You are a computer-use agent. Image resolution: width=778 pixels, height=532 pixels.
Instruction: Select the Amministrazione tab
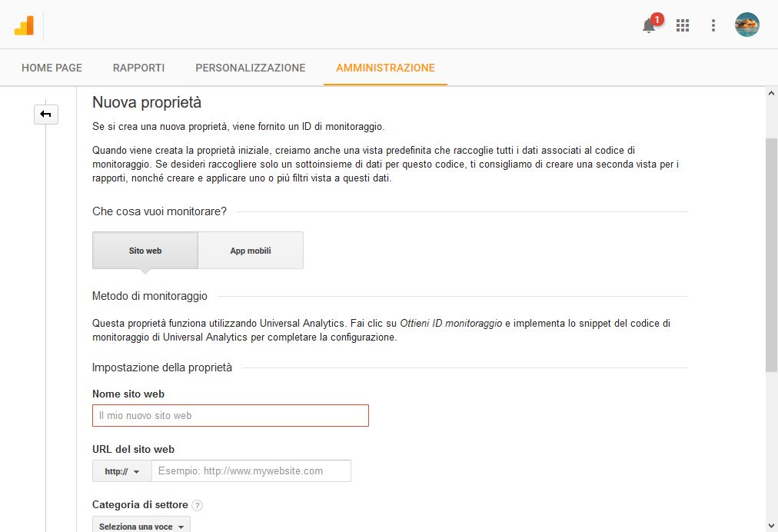tap(385, 68)
